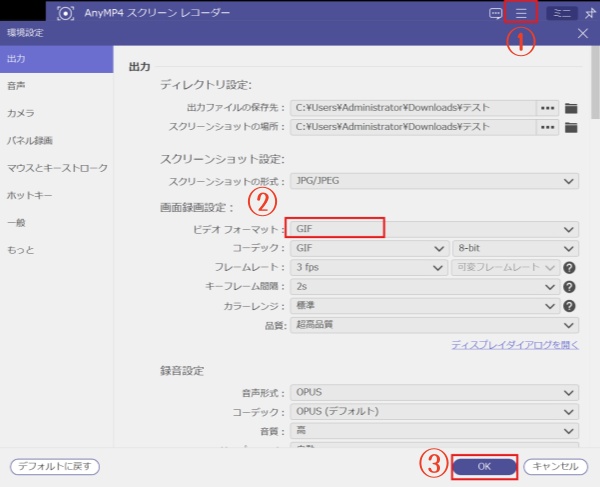This screenshot has height=487, width=600.
Task: Click デフォルトに戻す reset button
Action: coord(55,467)
